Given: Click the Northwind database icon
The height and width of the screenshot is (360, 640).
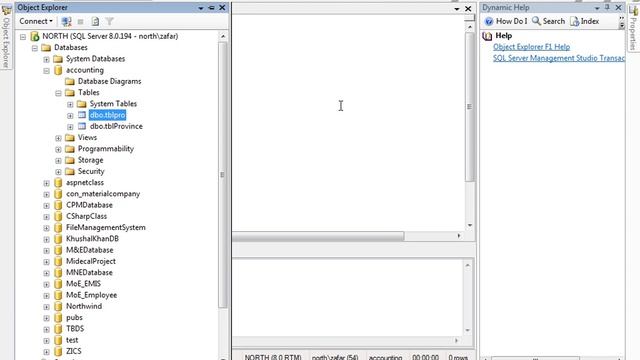Looking at the screenshot, I should (58, 306).
